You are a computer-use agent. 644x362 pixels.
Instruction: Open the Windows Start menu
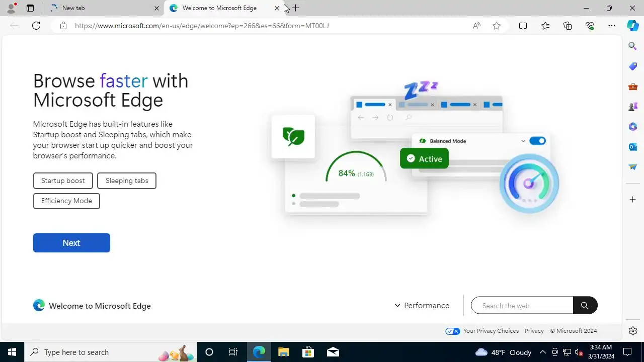tap(12, 352)
